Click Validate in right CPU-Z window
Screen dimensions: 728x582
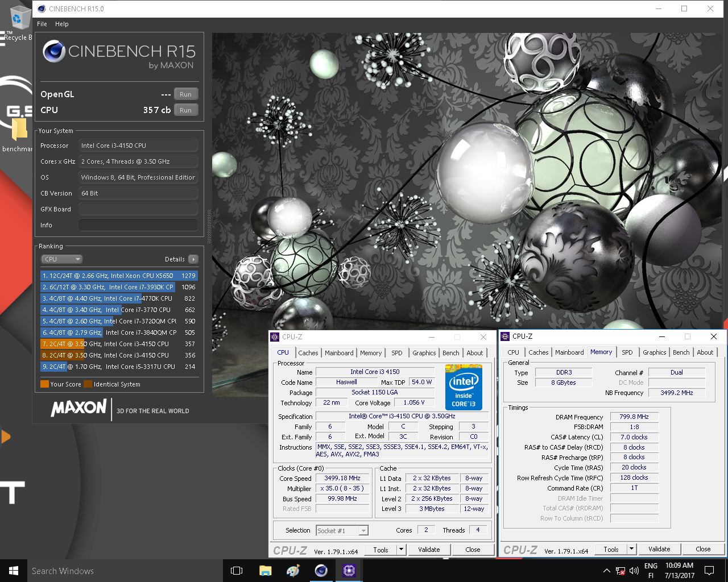pyautogui.click(x=660, y=549)
